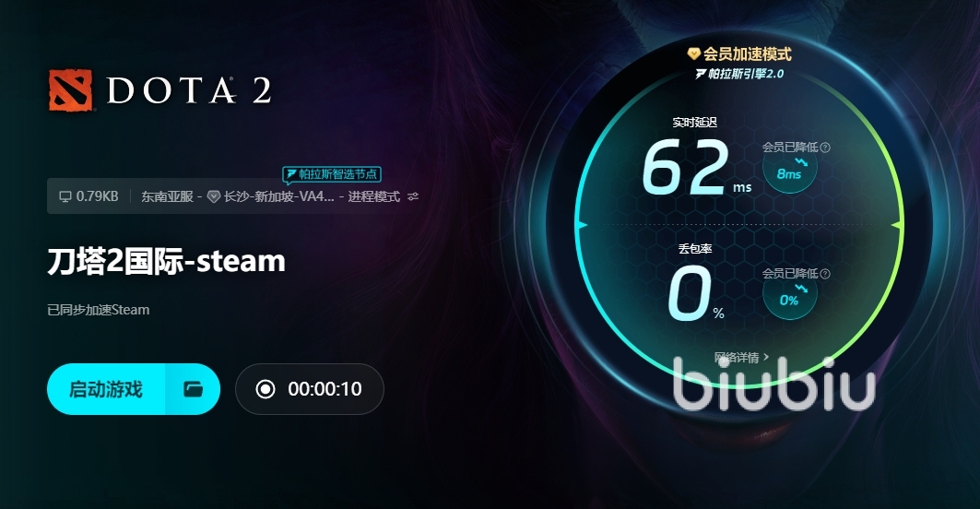This screenshot has width=980, height=509.
Task: Launch game with 启动游戏 button
Action: point(106,389)
